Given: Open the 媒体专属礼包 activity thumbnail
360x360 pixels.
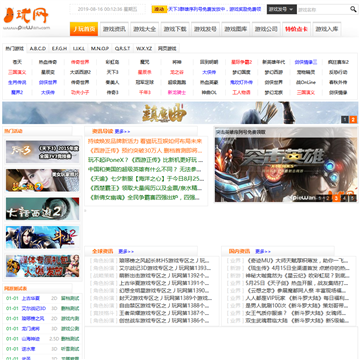Looking at the screenshot, I should [42, 266].
